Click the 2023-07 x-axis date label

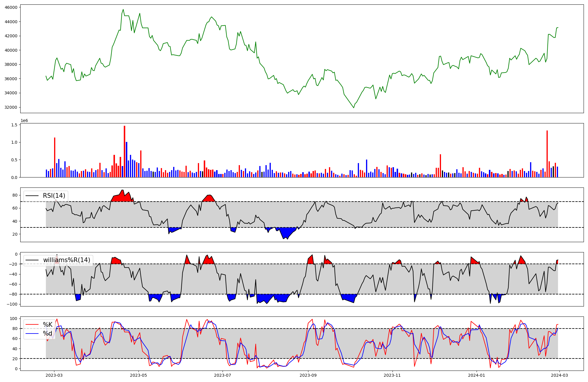pos(223,375)
